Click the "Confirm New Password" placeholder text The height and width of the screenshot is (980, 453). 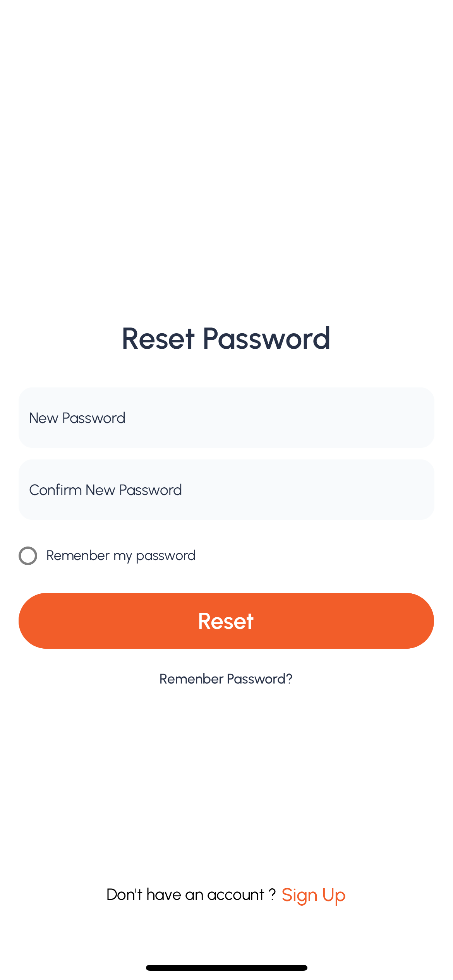[x=105, y=490]
